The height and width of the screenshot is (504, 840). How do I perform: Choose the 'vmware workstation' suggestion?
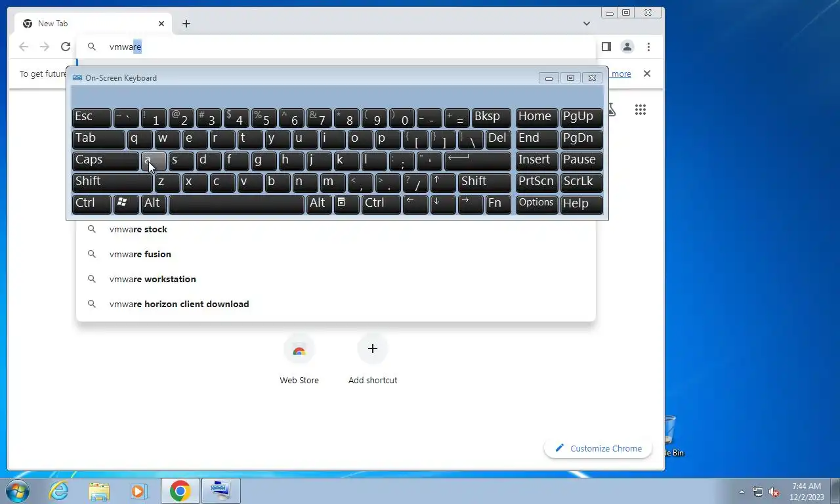click(336, 279)
